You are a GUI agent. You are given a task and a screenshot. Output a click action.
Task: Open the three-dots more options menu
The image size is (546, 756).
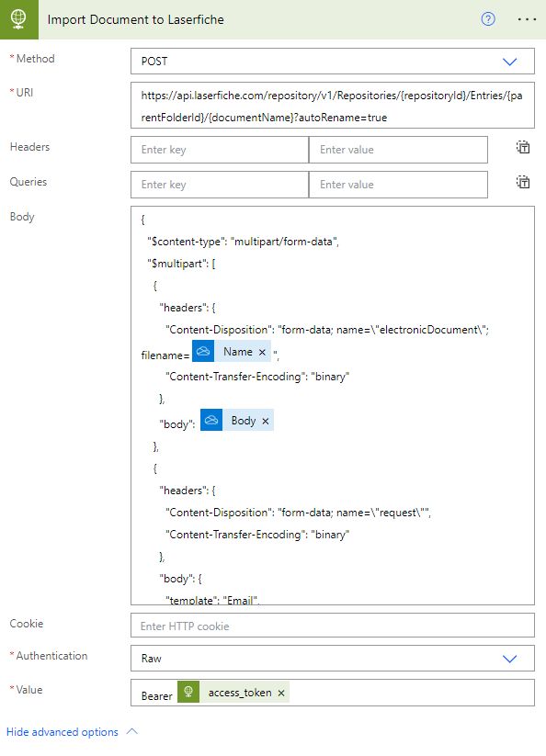pyautogui.click(x=527, y=19)
